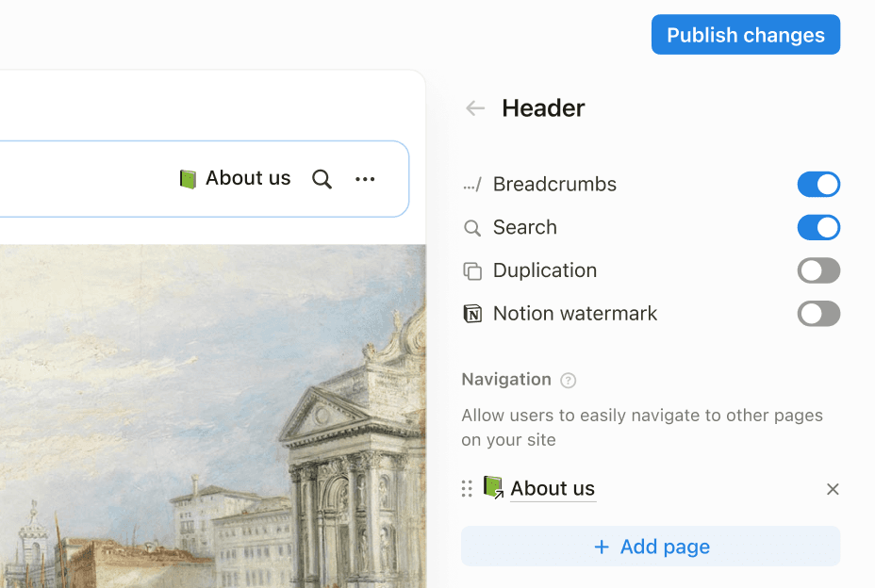This screenshot has width=875, height=588.
Task: Click the magnifier icon next to Search setting
Action: (472, 228)
